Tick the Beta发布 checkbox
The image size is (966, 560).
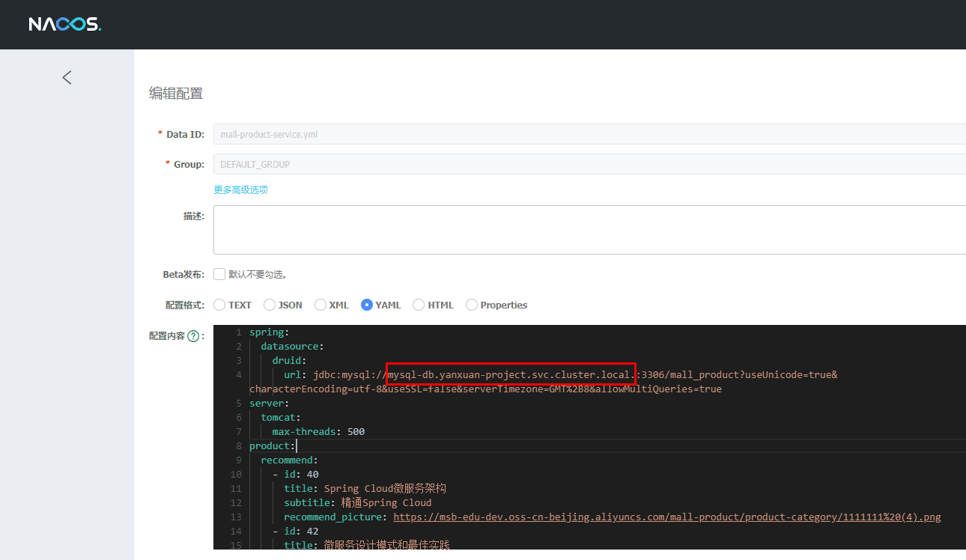pyautogui.click(x=219, y=274)
